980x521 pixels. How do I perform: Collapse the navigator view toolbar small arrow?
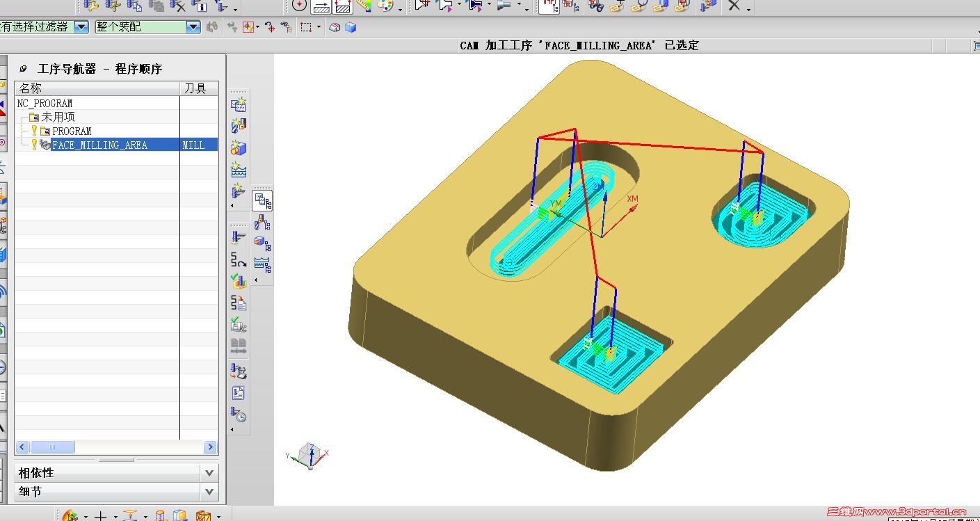click(x=255, y=280)
